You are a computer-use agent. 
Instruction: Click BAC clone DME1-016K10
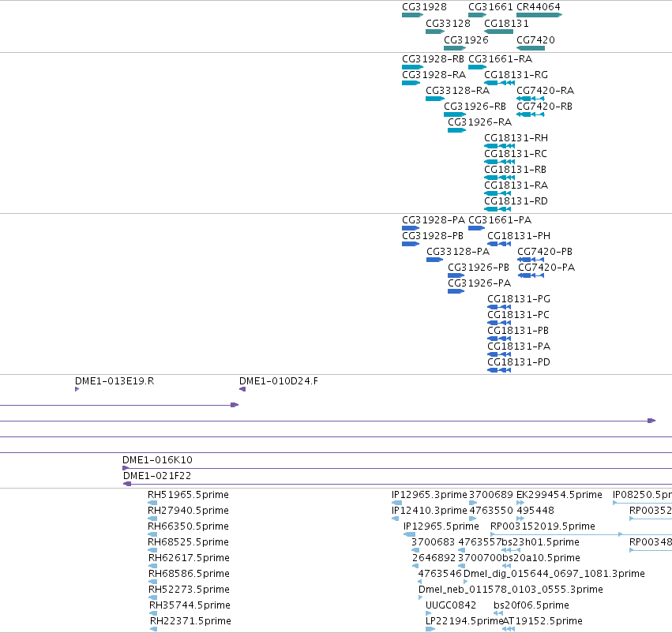point(397,469)
